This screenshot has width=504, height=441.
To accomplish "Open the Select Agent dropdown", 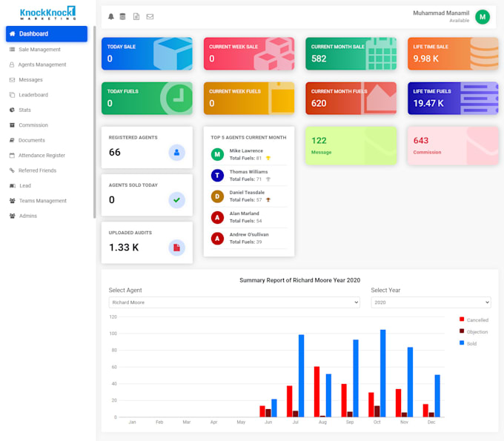I will click(x=234, y=302).
